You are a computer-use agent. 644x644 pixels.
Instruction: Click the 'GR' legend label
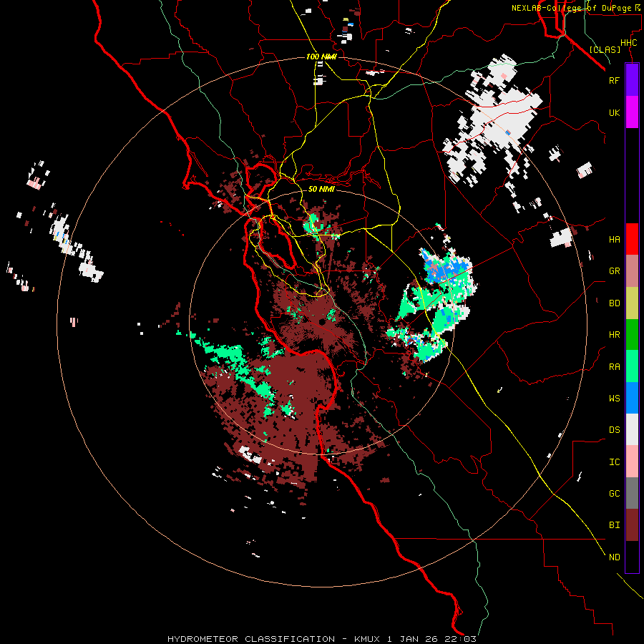(x=614, y=271)
